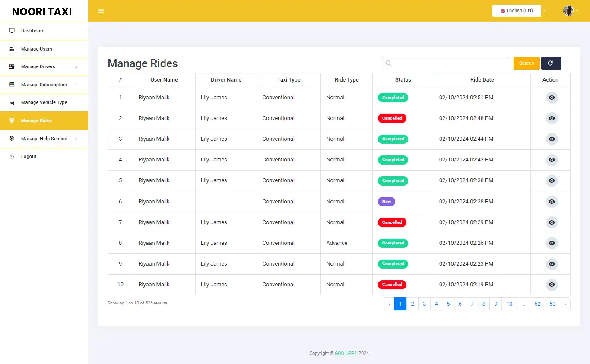Open the profile avatar menu
The height and width of the screenshot is (364, 590).
click(x=568, y=10)
